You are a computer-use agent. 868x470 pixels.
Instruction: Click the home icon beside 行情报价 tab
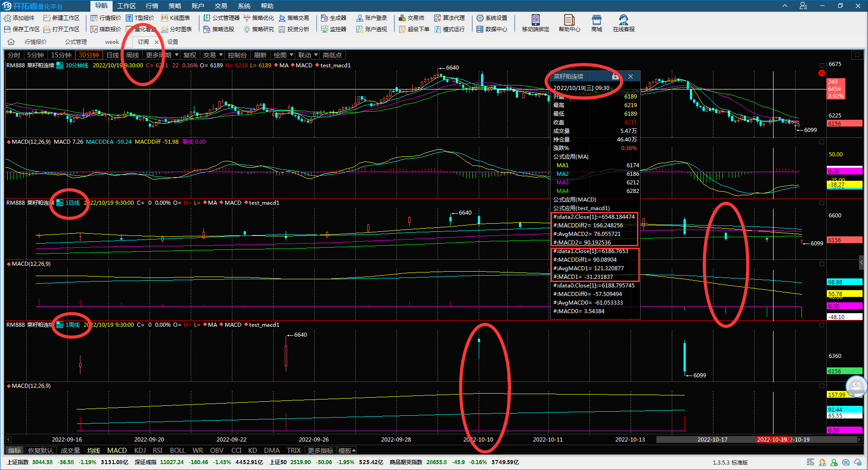11,42
